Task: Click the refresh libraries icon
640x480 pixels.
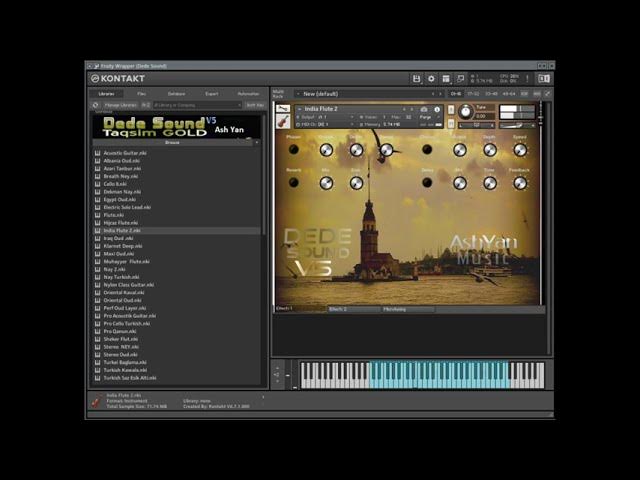Action: click(96, 104)
